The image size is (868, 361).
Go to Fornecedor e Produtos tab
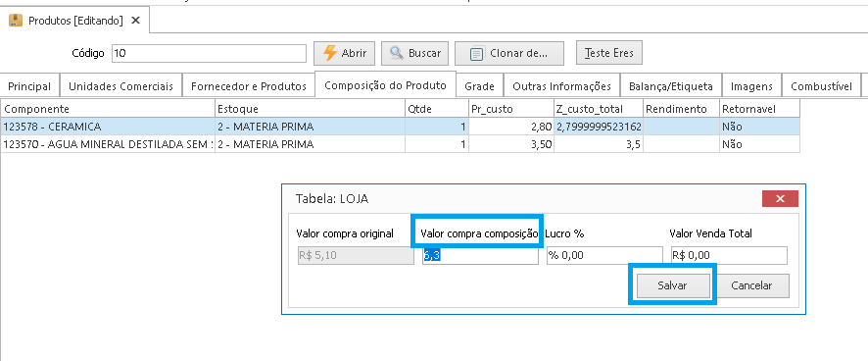(248, 86)
